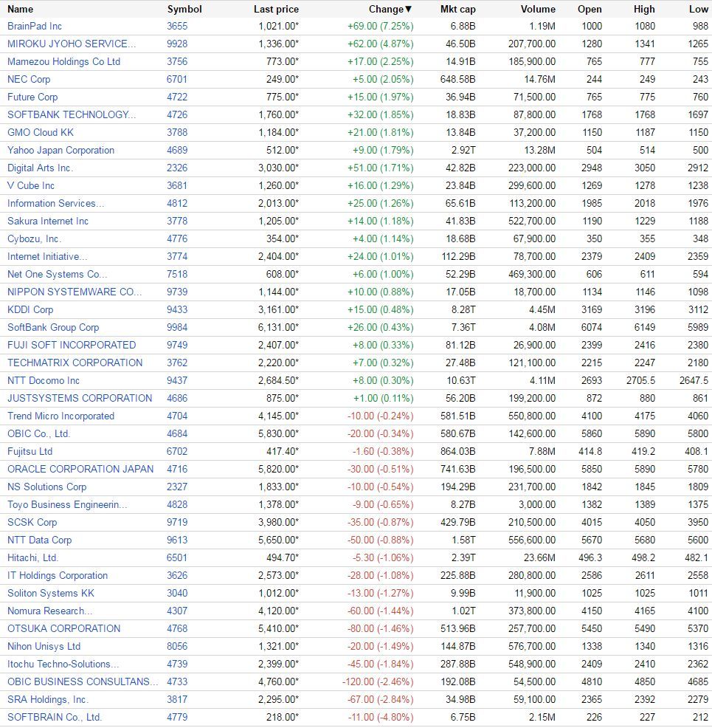Open the BrainPad Inc company link
Image resolution: width=712 pixels, height=728 pixels.
pos(35,26)
